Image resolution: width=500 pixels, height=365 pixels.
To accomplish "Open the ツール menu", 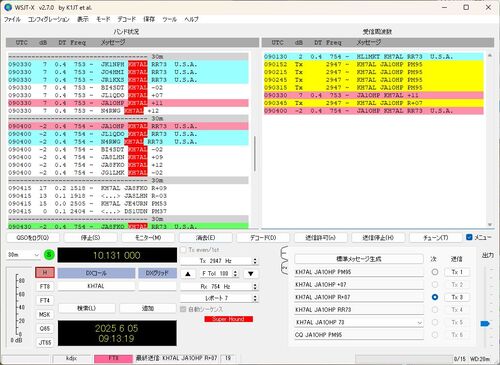I will 169,19.
